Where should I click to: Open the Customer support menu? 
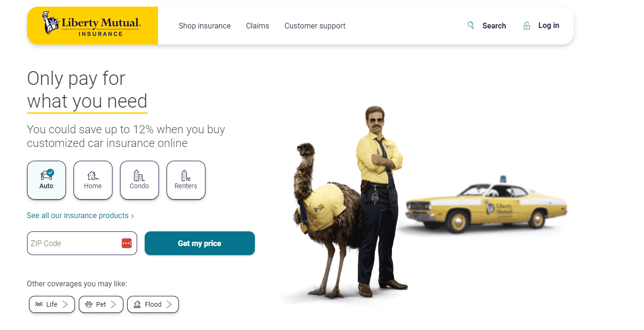pyautogui.click(x=315, y=26)
